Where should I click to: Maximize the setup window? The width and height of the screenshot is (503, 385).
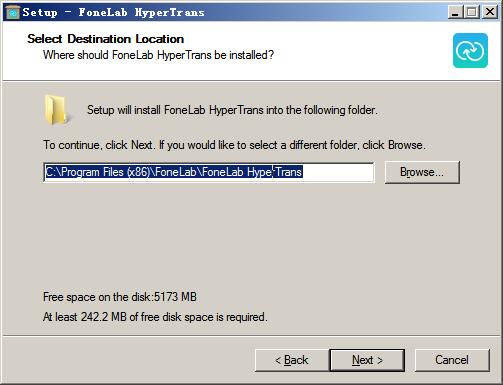[x=472, y=12]
